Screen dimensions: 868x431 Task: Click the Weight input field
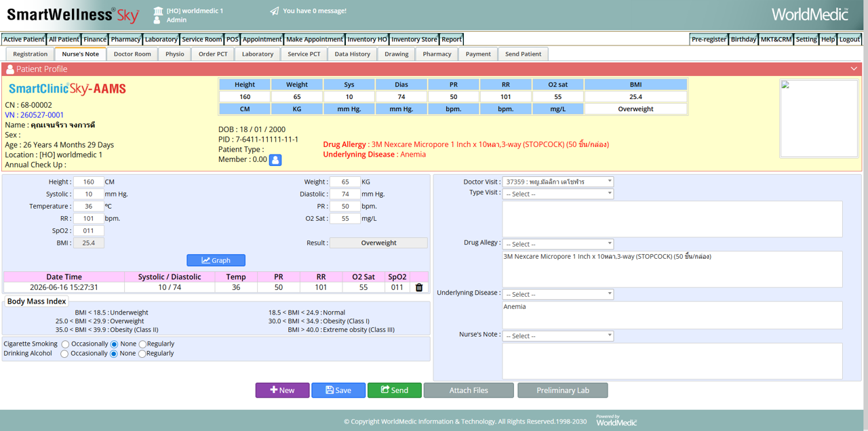click(345, 182)
